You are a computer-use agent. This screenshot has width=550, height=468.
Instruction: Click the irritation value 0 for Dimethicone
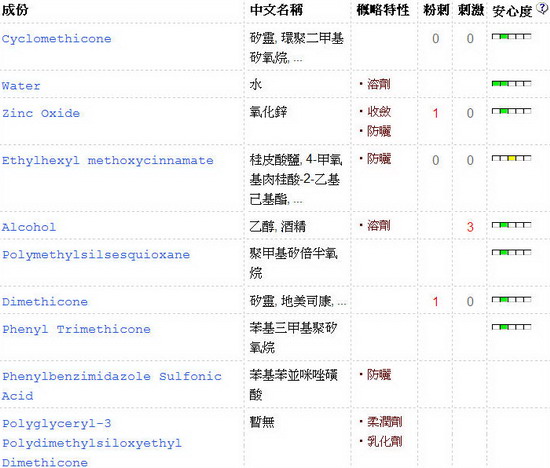[470, 302]
